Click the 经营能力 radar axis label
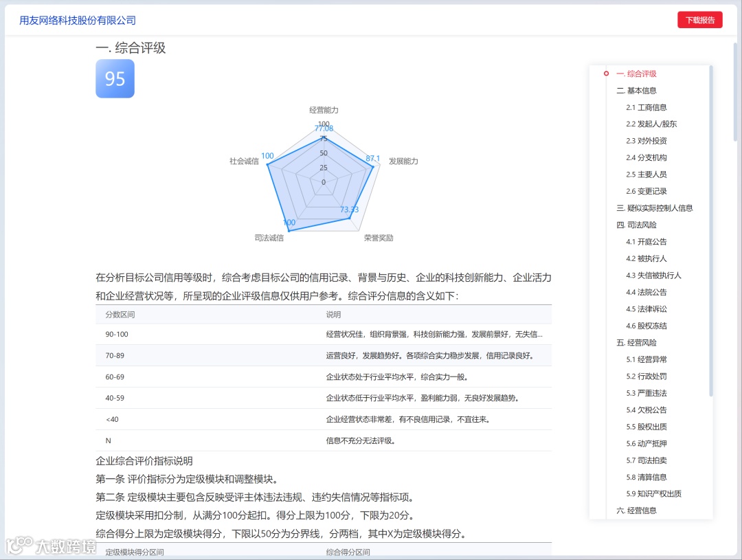This screenshot has width=742, height=560. click(324, 111)
